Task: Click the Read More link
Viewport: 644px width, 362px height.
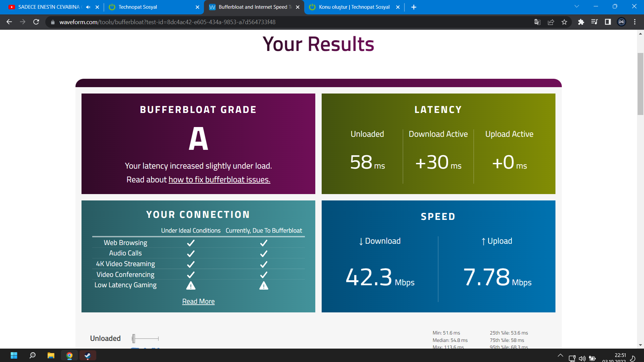Action: pyautogui.click(x=198, y=301)
